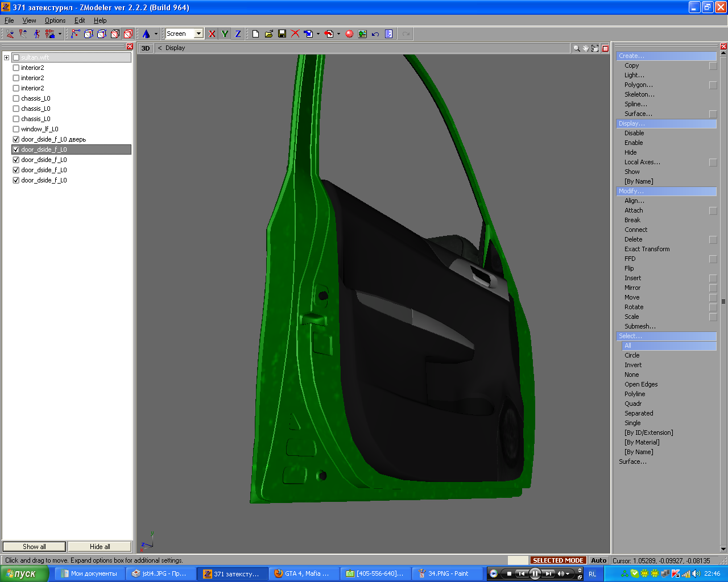The image size is (728, 582).
Task: Select the viewport zoom magnifier tool
Action: coord(576,48)
